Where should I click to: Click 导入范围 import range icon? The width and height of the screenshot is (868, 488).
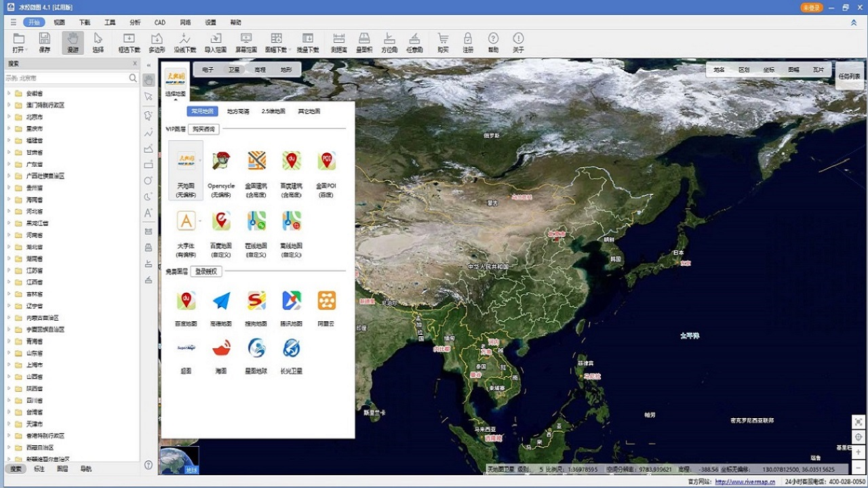(x=216, y=39)
